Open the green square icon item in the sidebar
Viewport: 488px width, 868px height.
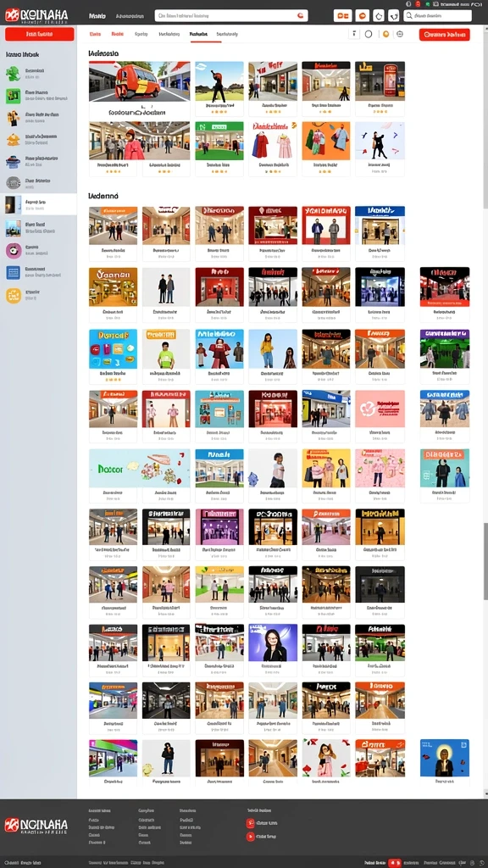pos(39,96)
